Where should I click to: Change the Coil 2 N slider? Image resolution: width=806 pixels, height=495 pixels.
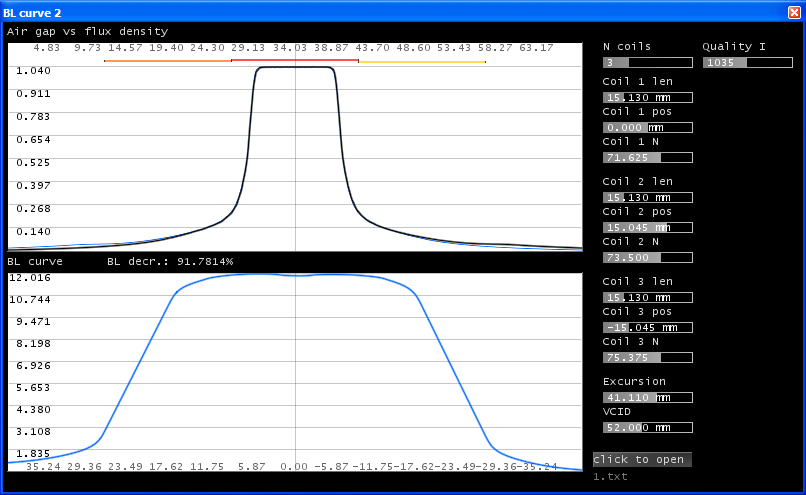(x=648, y=258)
